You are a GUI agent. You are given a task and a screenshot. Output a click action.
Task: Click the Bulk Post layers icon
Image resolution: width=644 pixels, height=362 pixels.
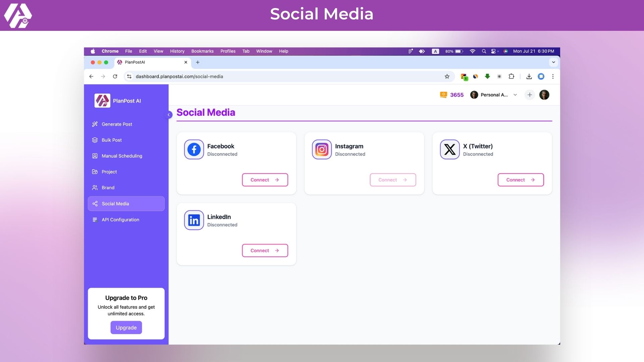click(x=95, y=140)
